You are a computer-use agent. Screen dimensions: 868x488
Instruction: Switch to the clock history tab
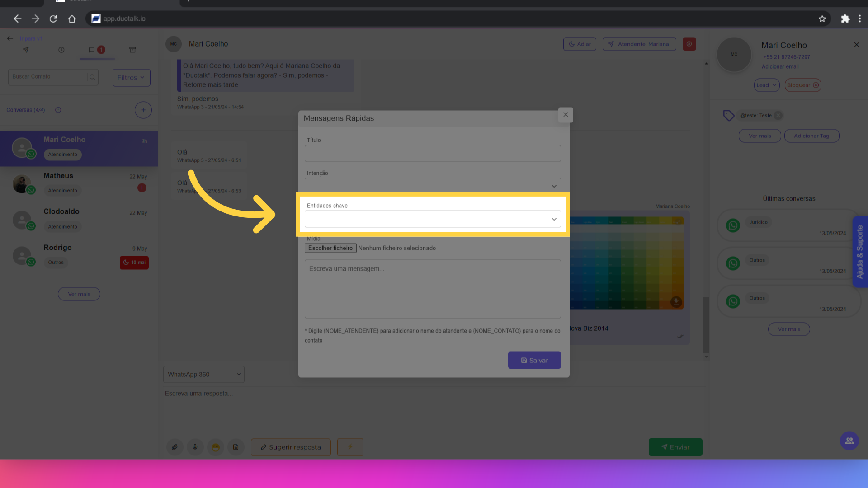pos(61,50)
